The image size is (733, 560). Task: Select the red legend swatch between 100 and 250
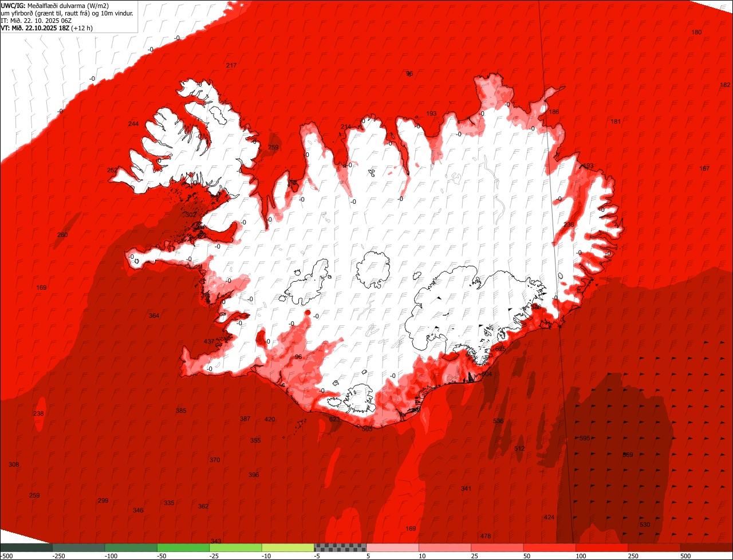[x=602, y=547]
